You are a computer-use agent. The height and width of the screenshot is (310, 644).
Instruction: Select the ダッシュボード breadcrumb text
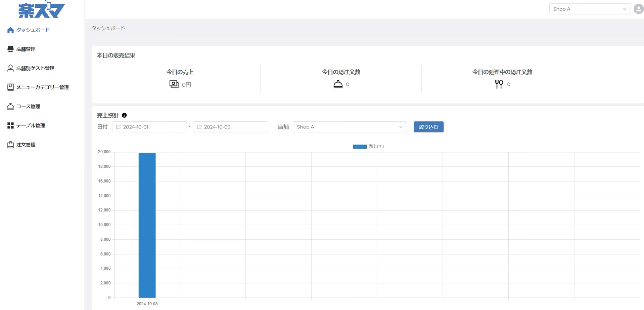coord(108,28)
